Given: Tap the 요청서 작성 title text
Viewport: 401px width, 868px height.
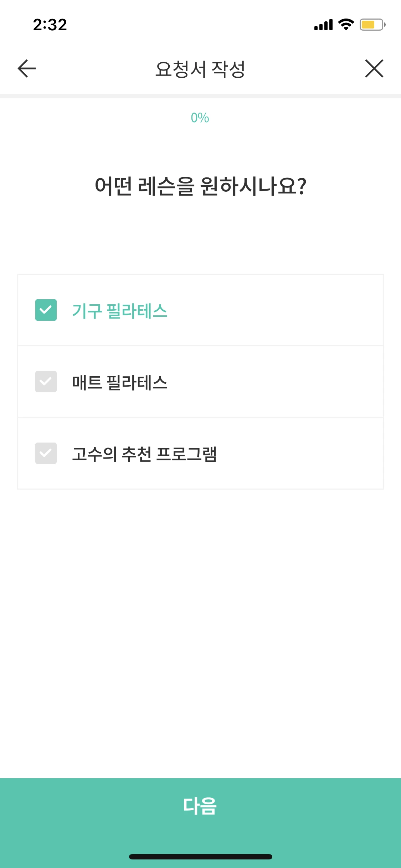Looking at the screenshot, I should point(200,68).
